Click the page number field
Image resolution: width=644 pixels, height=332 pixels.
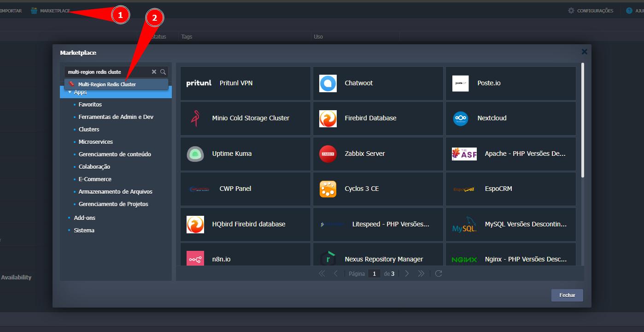pos(374,274)
